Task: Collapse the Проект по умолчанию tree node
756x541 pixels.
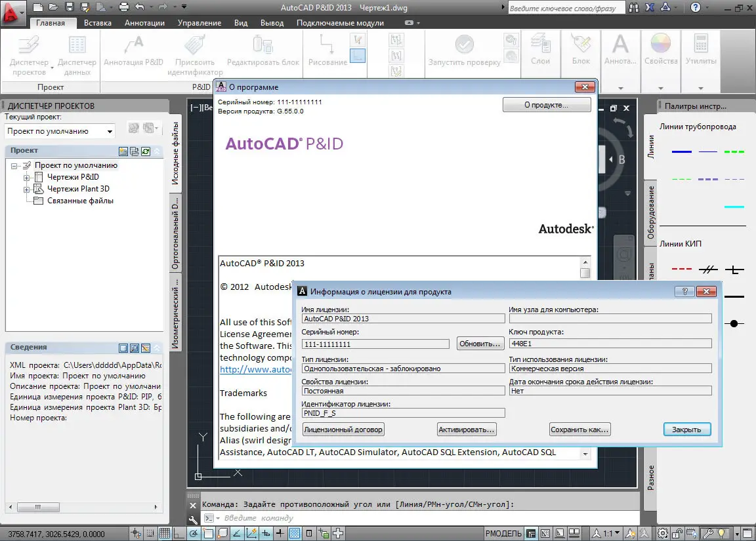Action: [14, 166]
